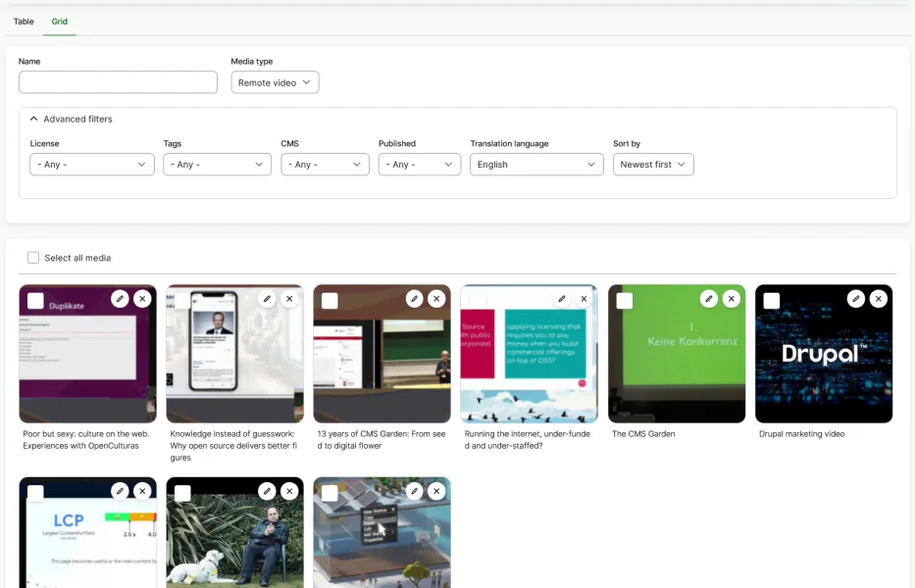
Task: Select "The CMS Garden" video checkbox
Action: pyautogui.click(x=625, y=301)
